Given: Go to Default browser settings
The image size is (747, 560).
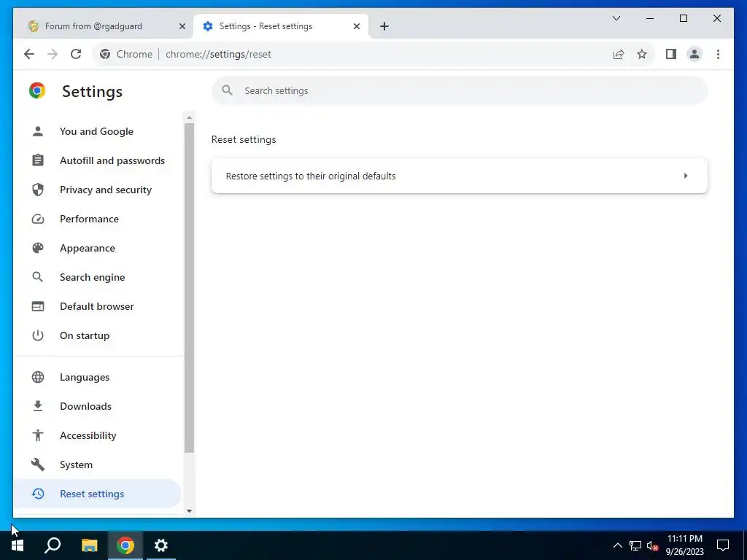Looking at the screenshot, I should click(x=97, y=306).
